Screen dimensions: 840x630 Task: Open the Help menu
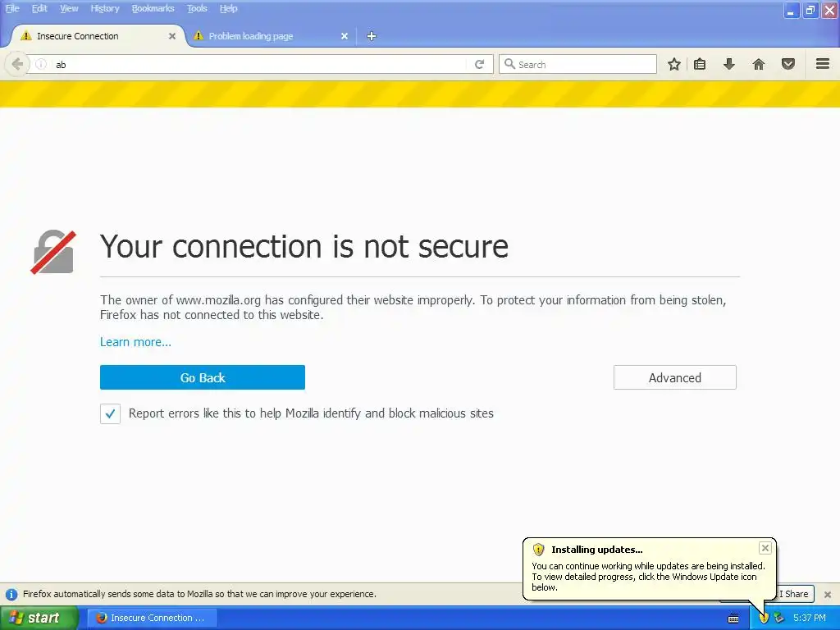point(228,8)
